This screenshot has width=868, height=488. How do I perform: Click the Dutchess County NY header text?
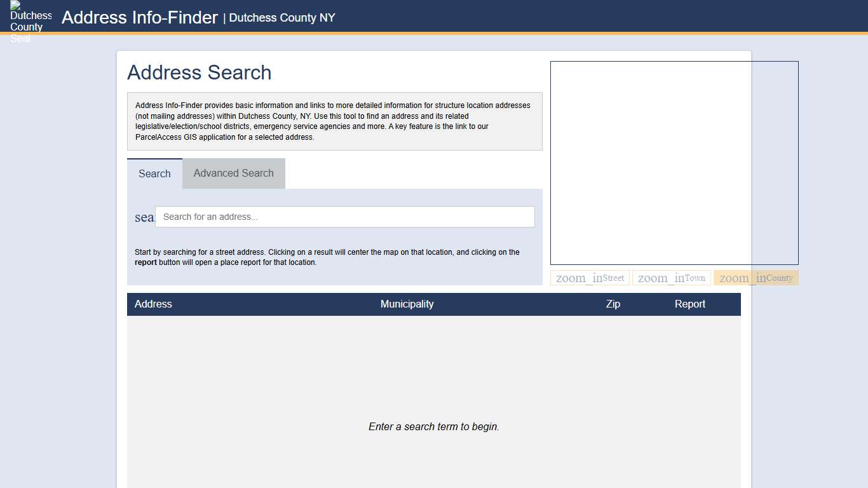tap(281, 18)
